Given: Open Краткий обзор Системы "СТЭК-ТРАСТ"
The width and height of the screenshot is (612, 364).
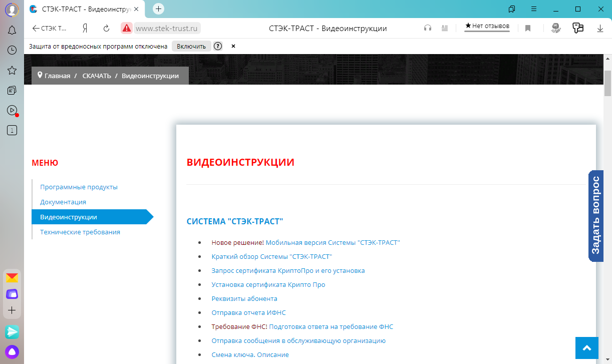Looking at the screenshot, I should [272, 256].
